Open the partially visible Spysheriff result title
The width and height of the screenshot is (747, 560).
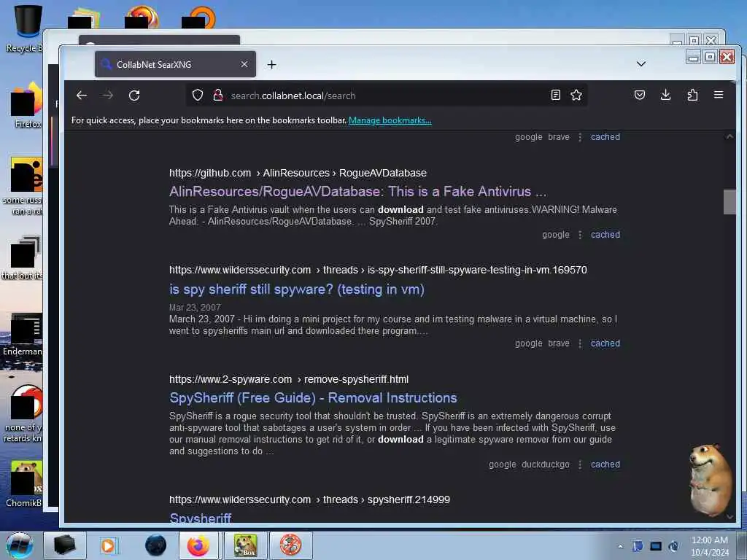tap(201, 518)
